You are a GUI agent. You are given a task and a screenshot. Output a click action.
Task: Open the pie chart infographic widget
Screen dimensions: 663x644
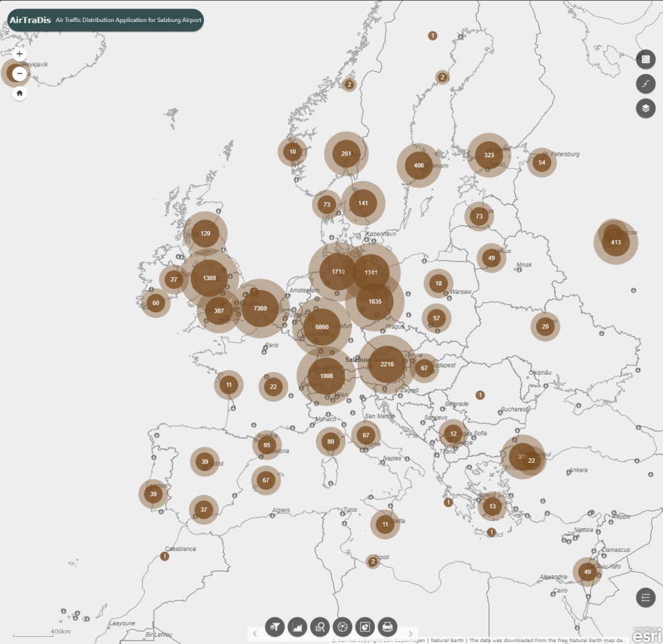click(365, 627)
